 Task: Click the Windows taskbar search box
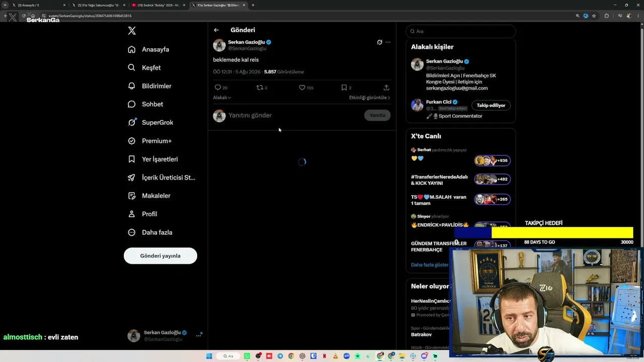click(228, 356)
